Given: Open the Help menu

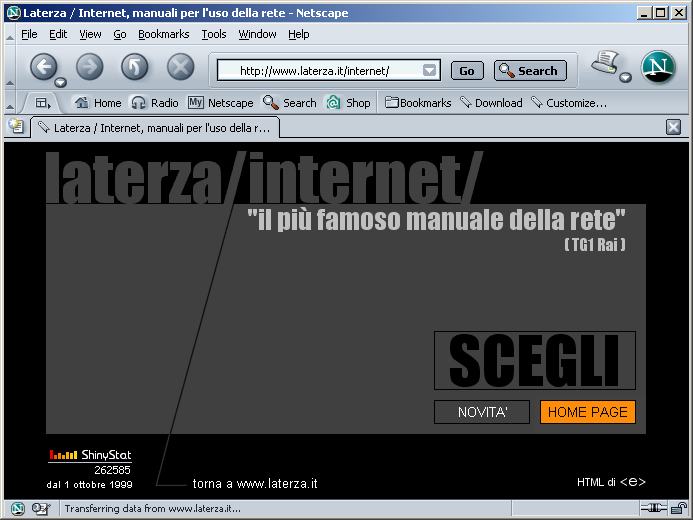Looking at the screenshot, I should pyautogui.click(x=299, y=34).
